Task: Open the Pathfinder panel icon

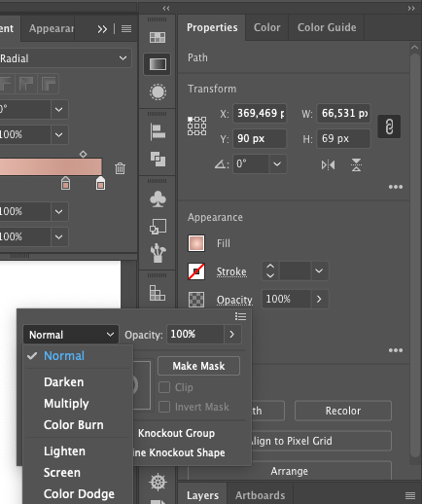Action: click(158, 159)
